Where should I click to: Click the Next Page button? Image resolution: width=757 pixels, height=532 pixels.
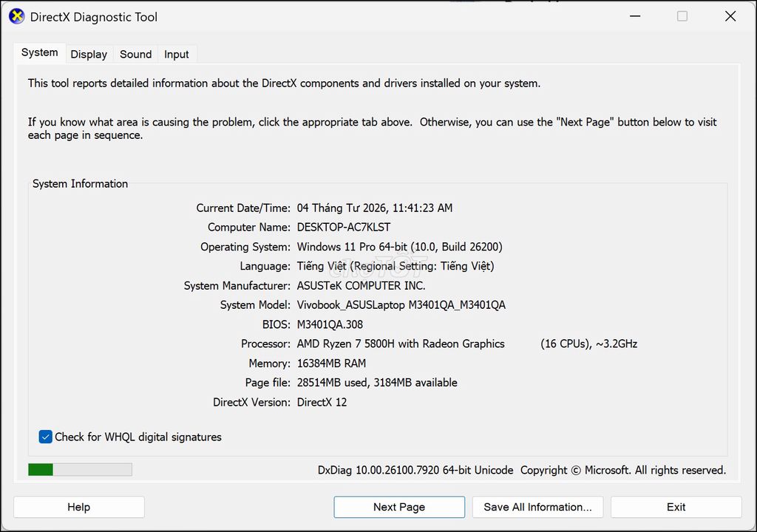(x=399, y=507)
